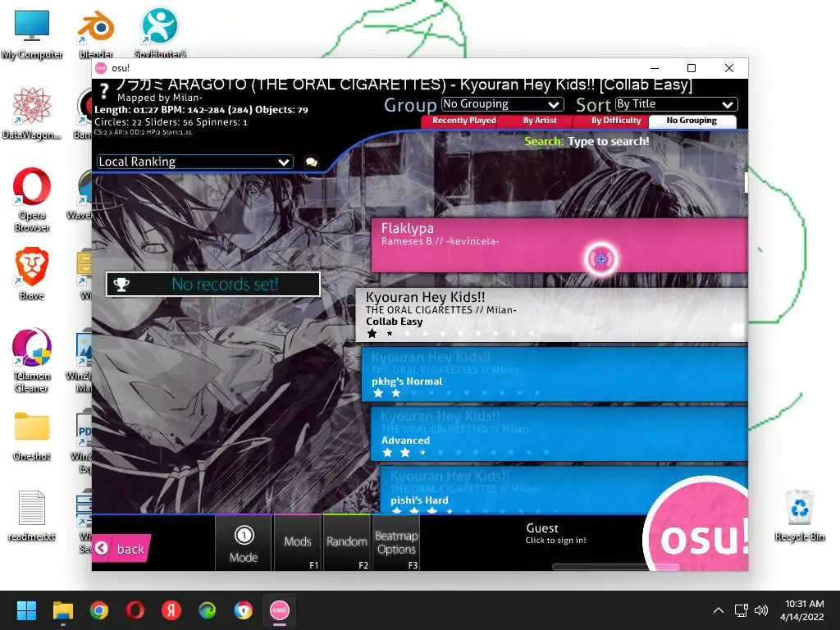The width and height of the screenshot is (840, 630).
Task: Click the trophy icon in records box
Action: click(x=121, y=285)
